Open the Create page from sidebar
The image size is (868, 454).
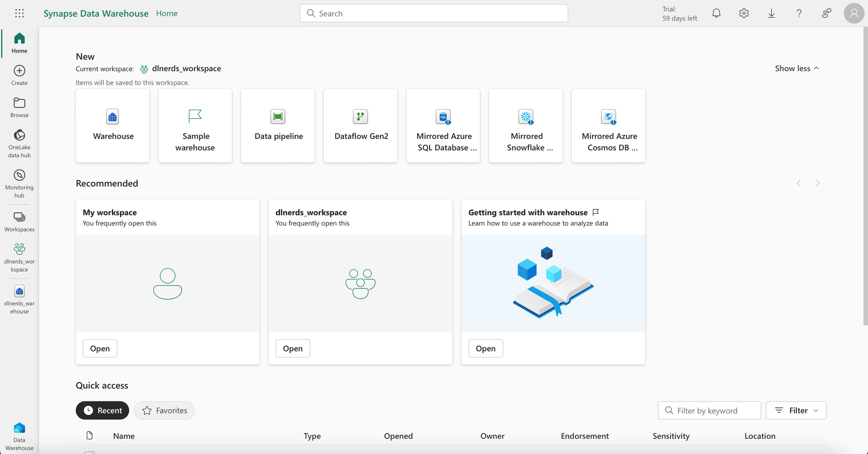coord(20,75)
